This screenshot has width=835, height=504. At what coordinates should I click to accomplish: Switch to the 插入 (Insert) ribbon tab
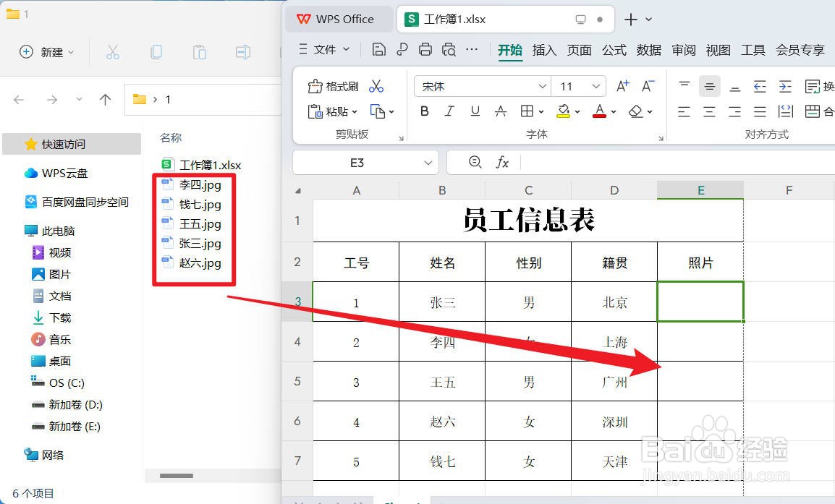tap(544, 50)
